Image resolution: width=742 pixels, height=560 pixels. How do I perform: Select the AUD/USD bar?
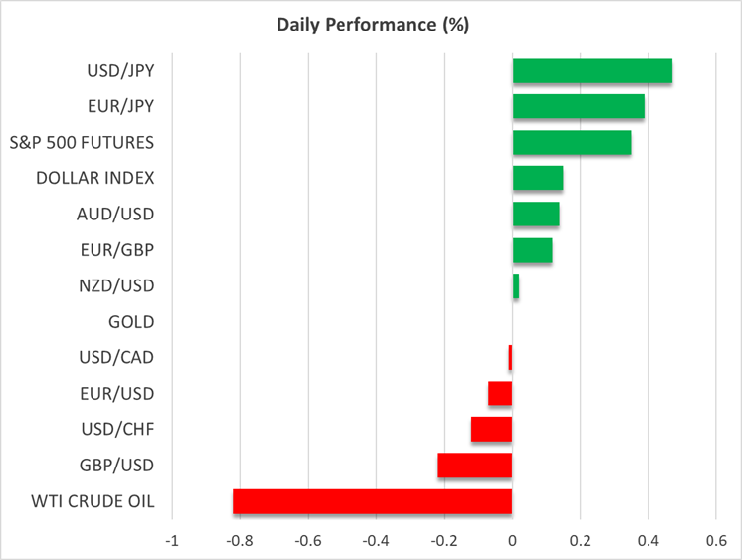pos(535,214)
